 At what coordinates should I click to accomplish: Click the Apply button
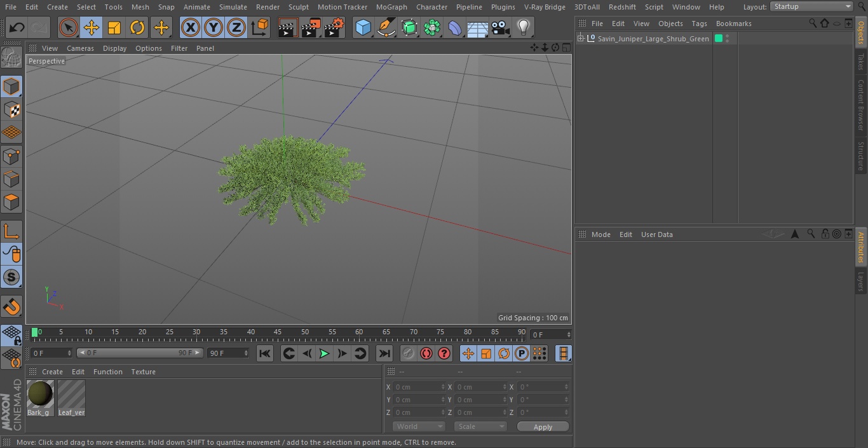coord(543,426)
